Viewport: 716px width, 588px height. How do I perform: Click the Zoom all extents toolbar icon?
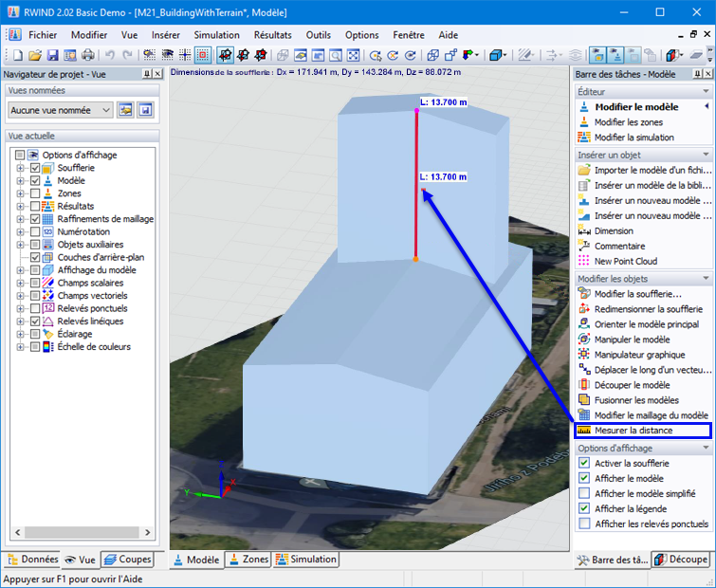pyautogui.click(x=353, y=55)
